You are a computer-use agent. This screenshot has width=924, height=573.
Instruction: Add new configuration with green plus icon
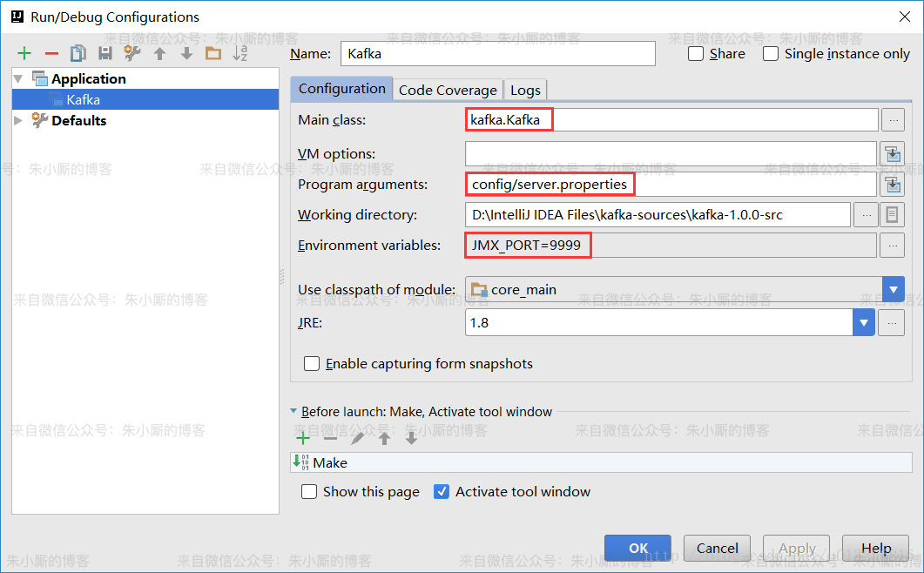tap(24, 54)
